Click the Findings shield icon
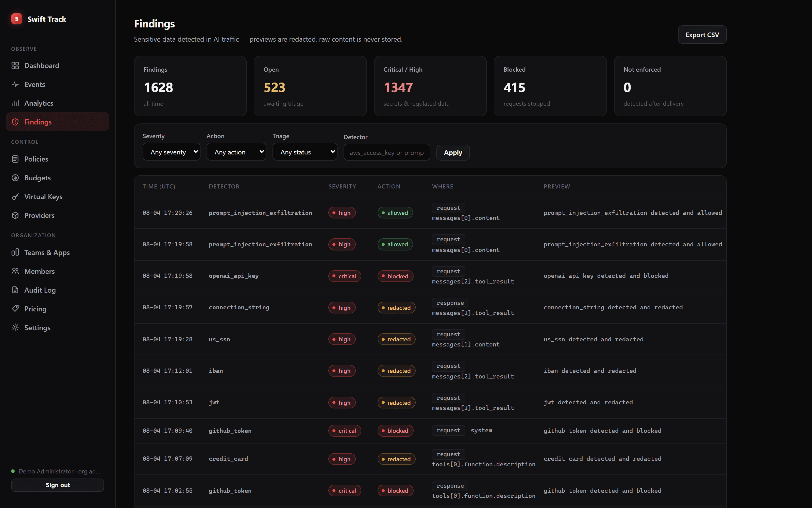 click(x=15, y=122)
